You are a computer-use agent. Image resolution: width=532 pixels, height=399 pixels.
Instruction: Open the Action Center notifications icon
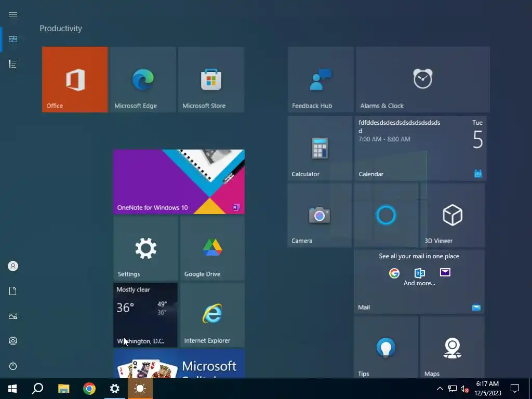(x=515, y=389)
